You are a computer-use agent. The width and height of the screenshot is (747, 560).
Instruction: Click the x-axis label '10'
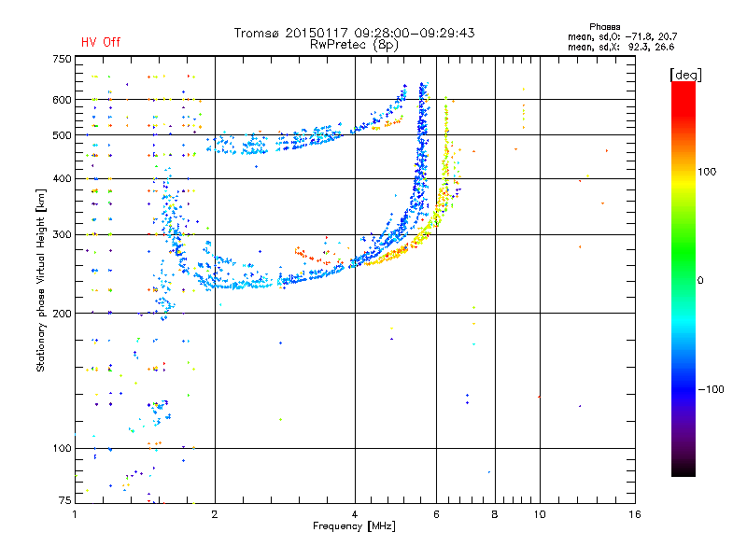tap(540, 514)
